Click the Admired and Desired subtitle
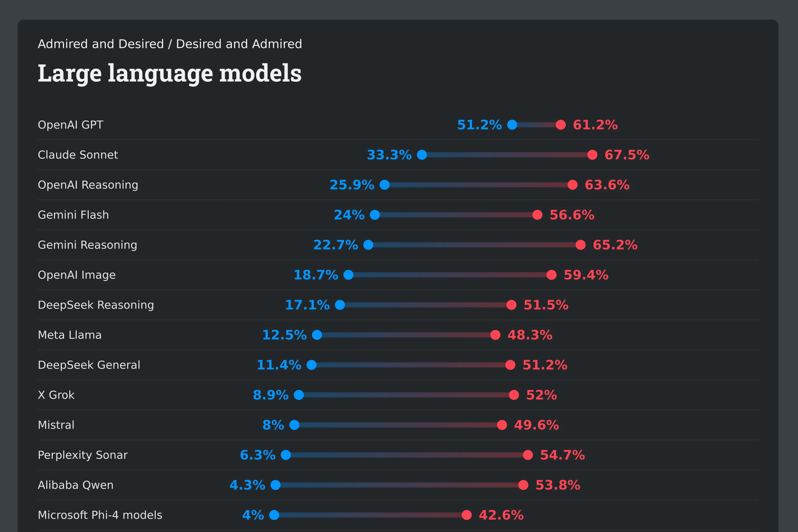 click(x=170, y=44)
